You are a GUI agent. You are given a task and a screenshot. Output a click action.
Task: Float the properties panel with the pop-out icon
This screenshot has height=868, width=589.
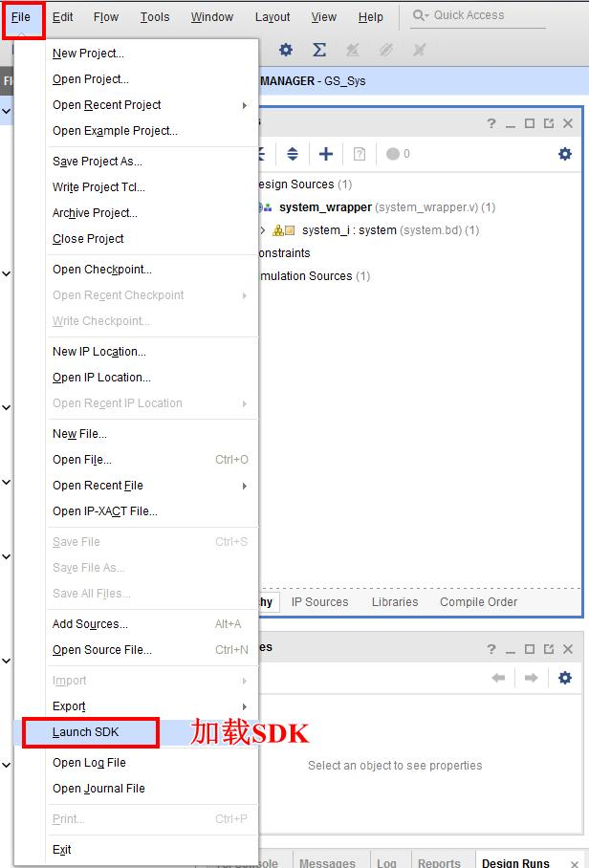coord(549,649)
